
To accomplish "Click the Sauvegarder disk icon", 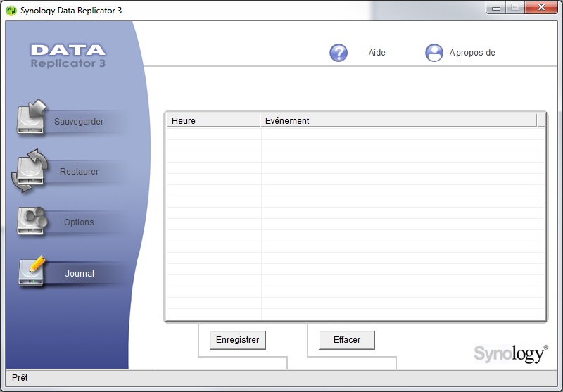I will [x=32, y=117].
